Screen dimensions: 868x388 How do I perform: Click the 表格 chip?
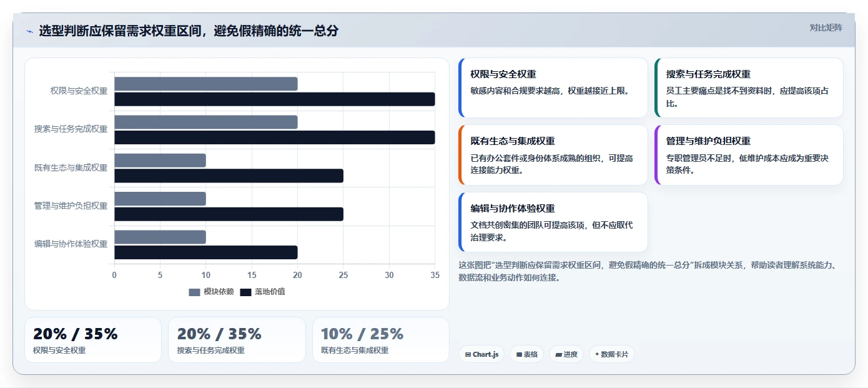coord(527,354)
